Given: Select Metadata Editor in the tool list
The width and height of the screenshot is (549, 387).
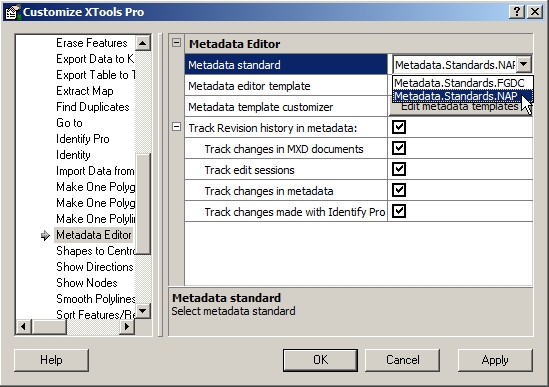Looking at the screenshot, I should pos(93,235).
